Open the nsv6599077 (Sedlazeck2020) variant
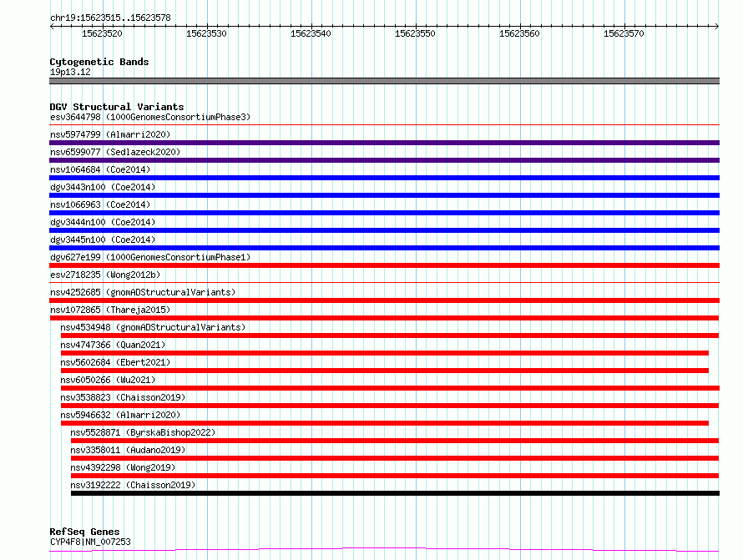Image resolution: width=743 pixels, height=560 pixels. tap(115, 152)
